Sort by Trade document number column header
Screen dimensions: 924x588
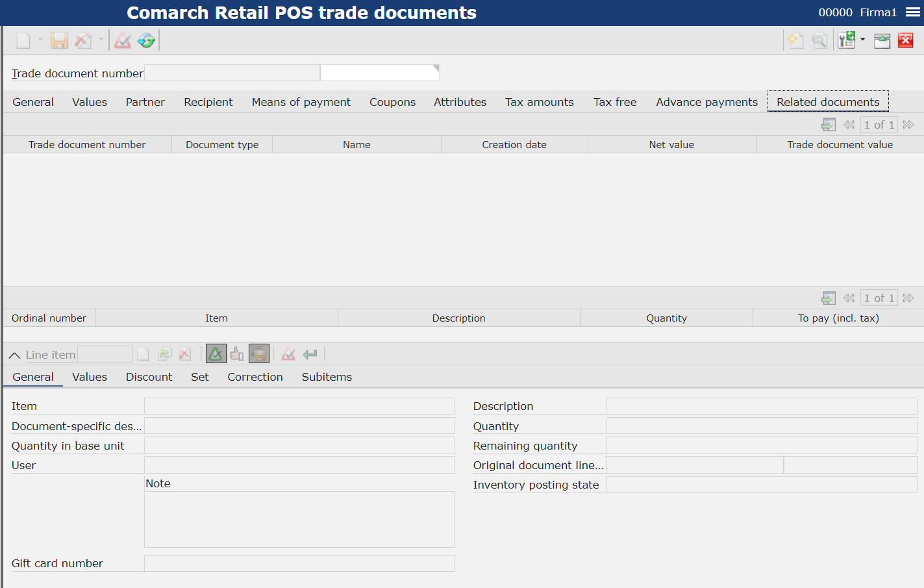coord(87,144)
